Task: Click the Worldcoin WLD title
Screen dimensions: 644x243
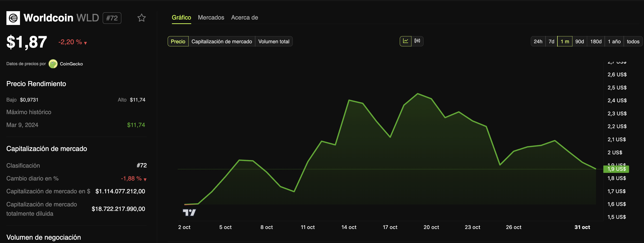Action: pyautogui.click(x=61, y=18)
